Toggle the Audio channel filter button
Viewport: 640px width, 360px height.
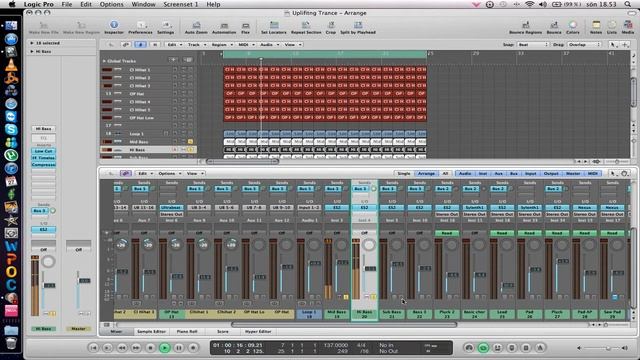tap(465, 173)
